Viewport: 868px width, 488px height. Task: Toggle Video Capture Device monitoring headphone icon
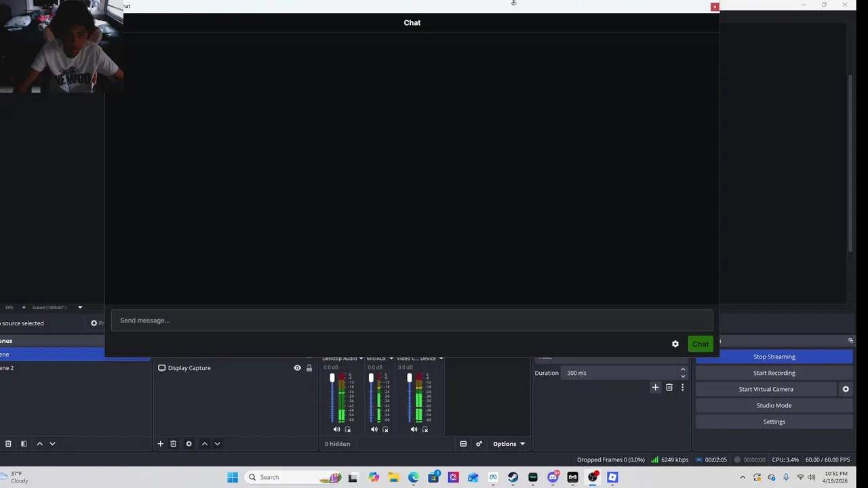point(425,430)
